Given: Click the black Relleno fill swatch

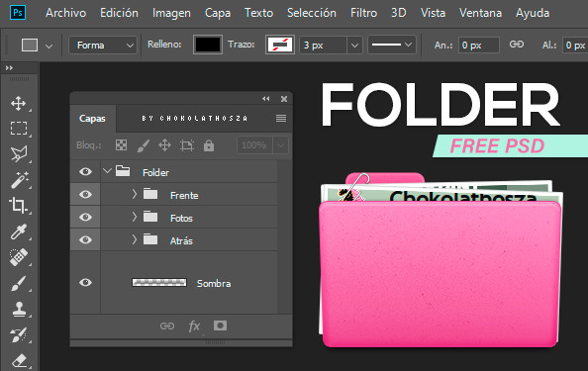Looking at the screenshot, I should (207, 45).
